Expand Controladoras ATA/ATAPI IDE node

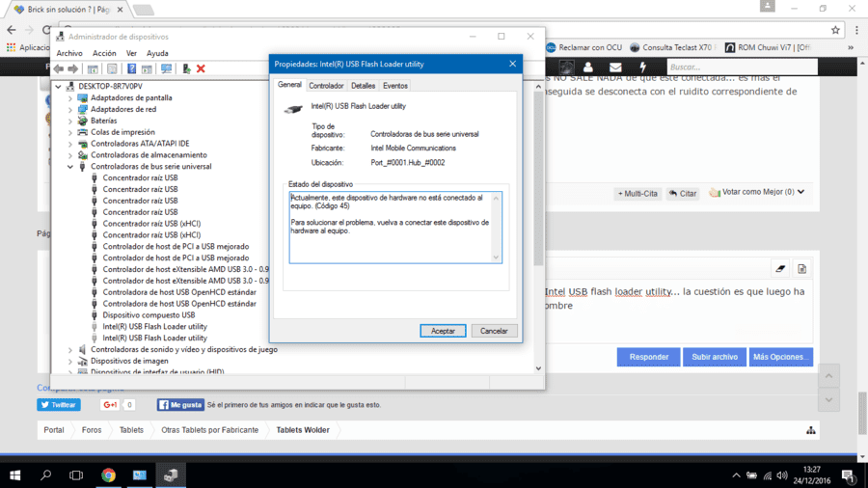click(x=70, y=144)
